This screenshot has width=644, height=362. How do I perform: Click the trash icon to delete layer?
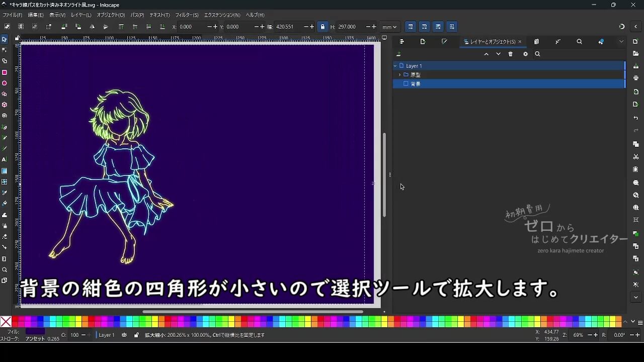pos(511,54)
